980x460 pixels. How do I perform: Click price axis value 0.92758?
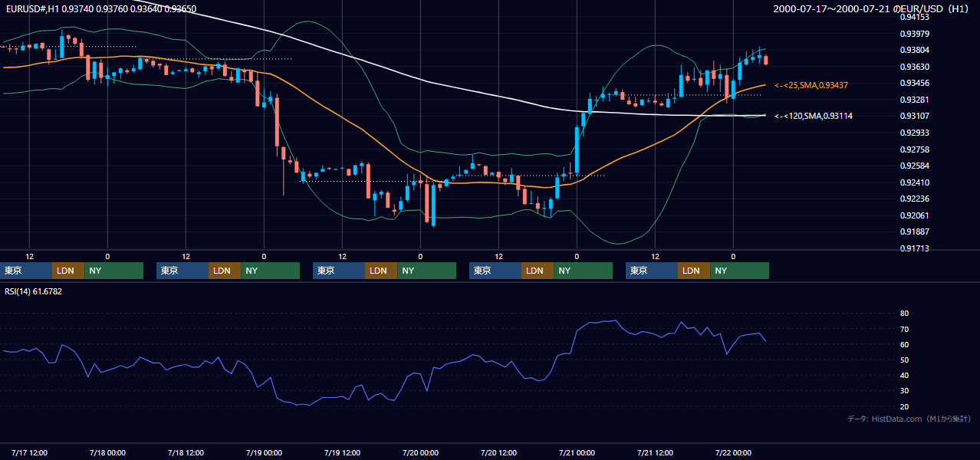(x=915, y=149)
